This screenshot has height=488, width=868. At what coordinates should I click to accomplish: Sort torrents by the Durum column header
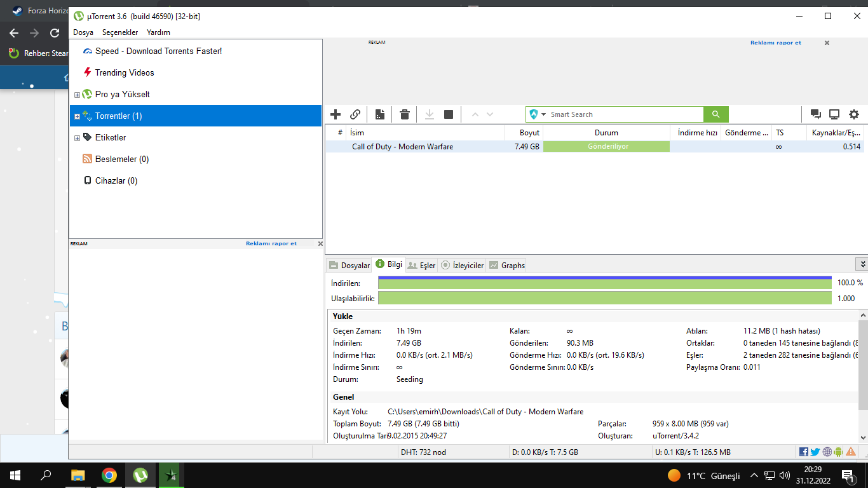pyautogui.click(x=606, y=133)
